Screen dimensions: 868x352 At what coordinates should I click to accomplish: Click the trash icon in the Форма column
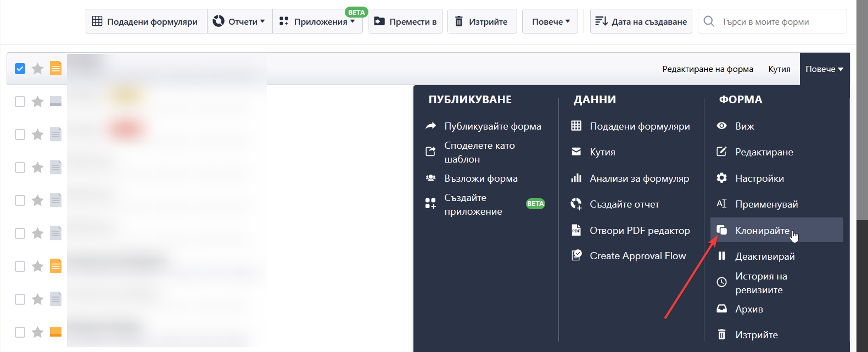(721, 334)
